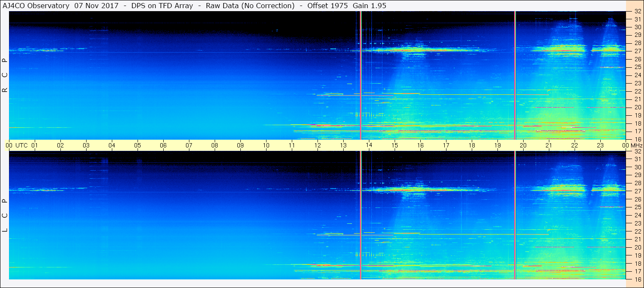Click the "27" MHz label beside RCP panel

(638, 51)
